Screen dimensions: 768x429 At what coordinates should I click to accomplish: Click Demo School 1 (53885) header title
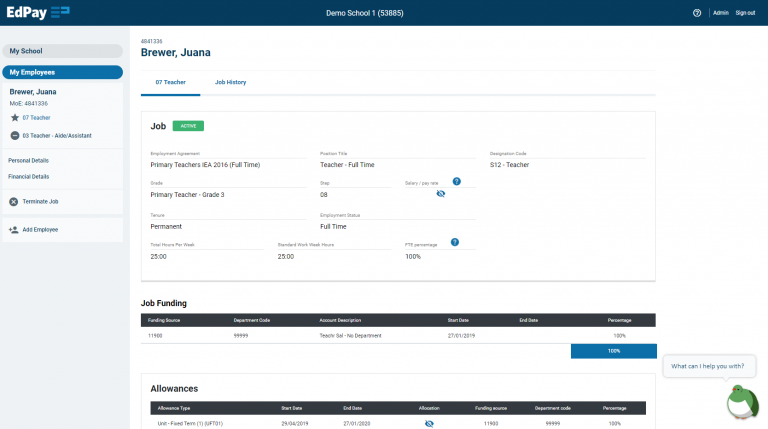365,13
